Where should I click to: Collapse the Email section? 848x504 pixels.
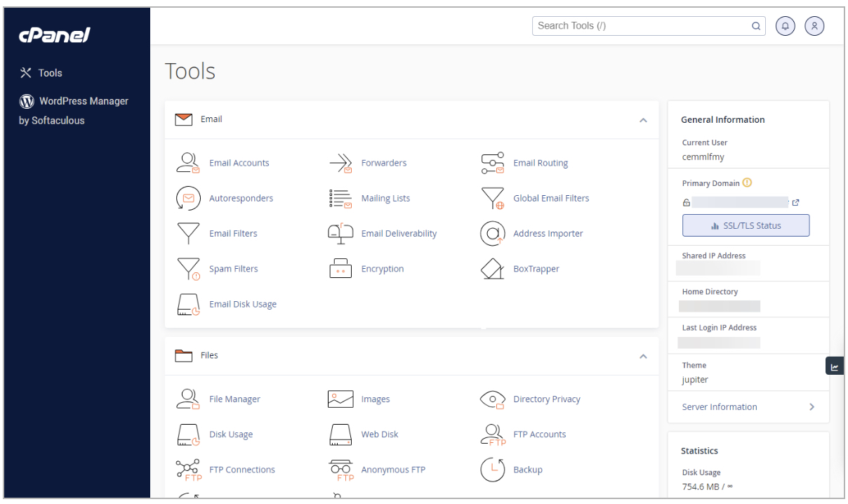click(x=643, y=120)
